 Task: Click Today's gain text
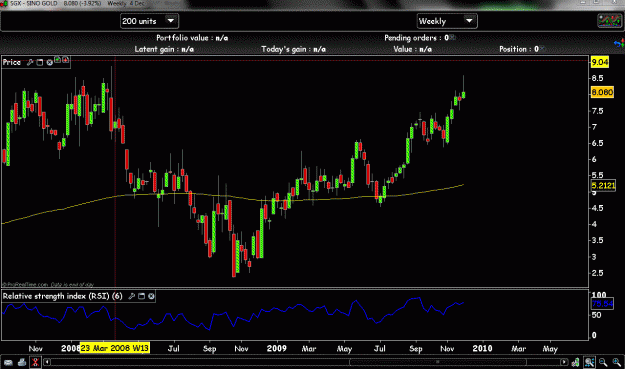(x=293, y=49)
